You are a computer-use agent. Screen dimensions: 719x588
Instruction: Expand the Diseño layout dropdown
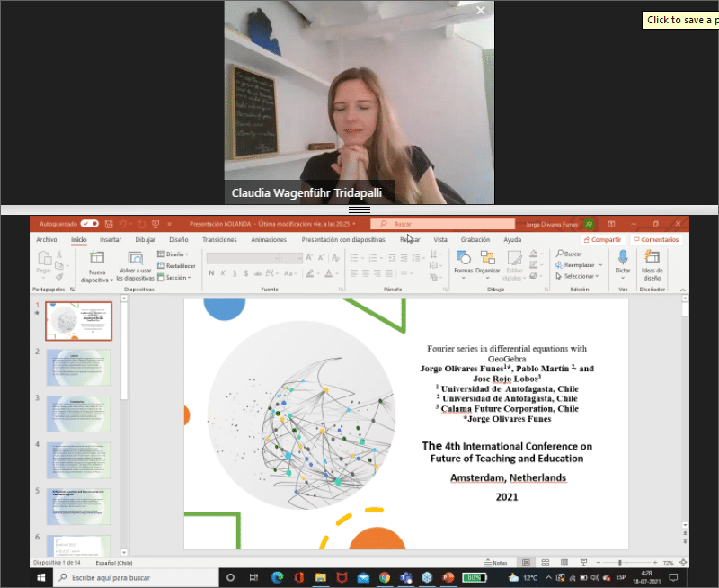pos(173,254)
